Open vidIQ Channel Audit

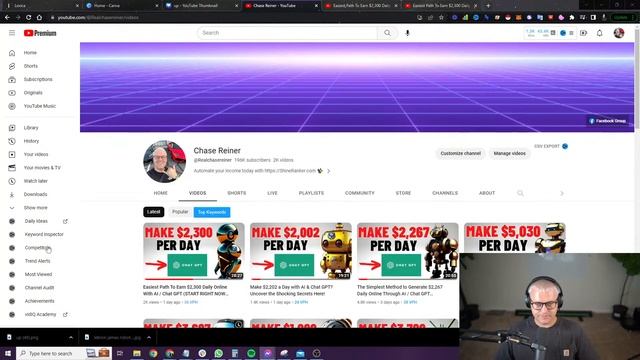40,288
